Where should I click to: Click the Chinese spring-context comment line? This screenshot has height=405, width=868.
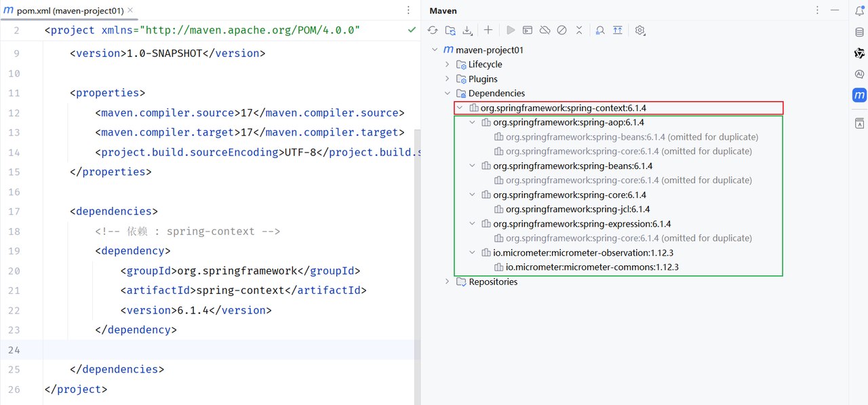(188, 231)
